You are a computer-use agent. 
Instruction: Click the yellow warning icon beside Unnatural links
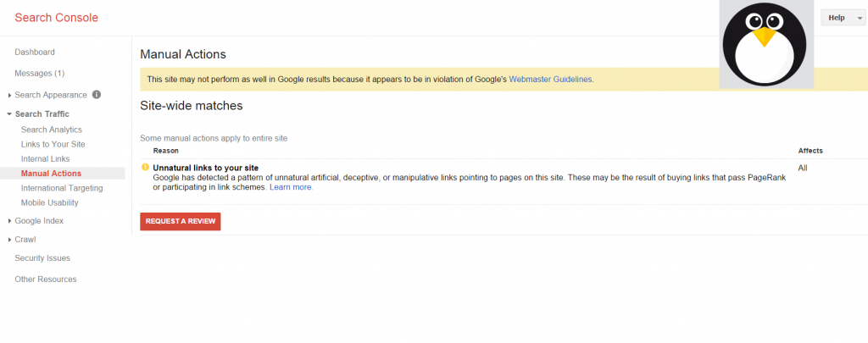click(x=146, y=167)
